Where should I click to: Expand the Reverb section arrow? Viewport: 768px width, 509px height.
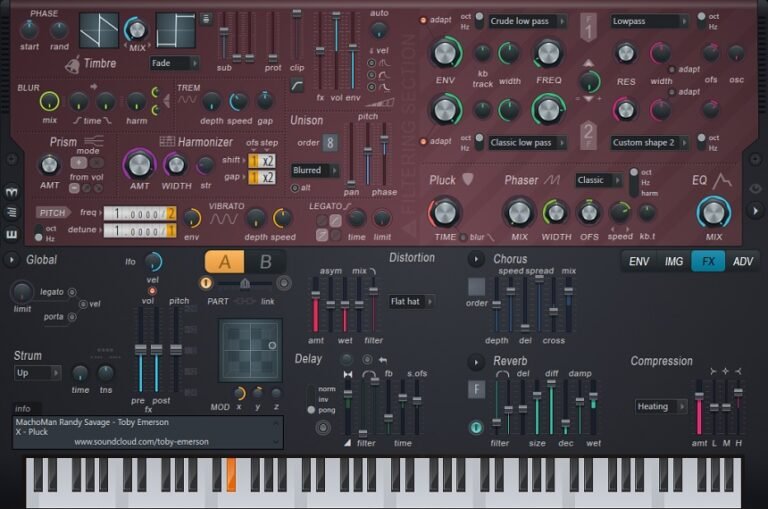point(476,363)
